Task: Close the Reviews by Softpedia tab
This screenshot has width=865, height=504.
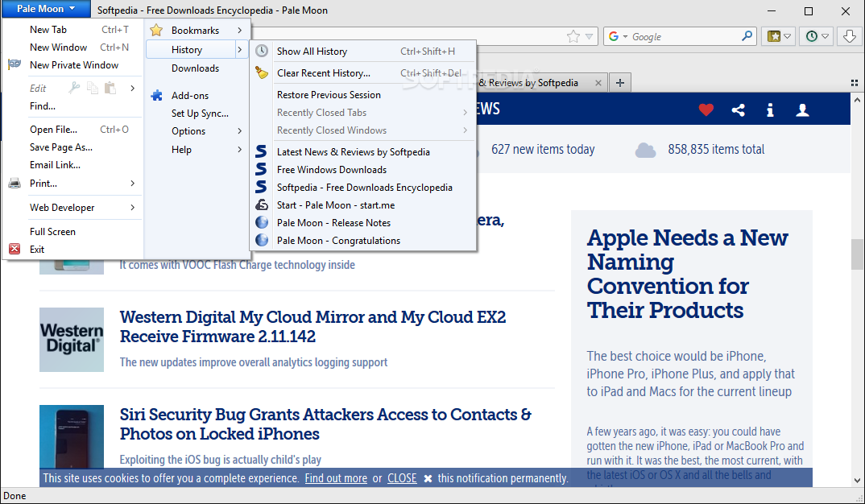Action: click(x=598, y=83)
